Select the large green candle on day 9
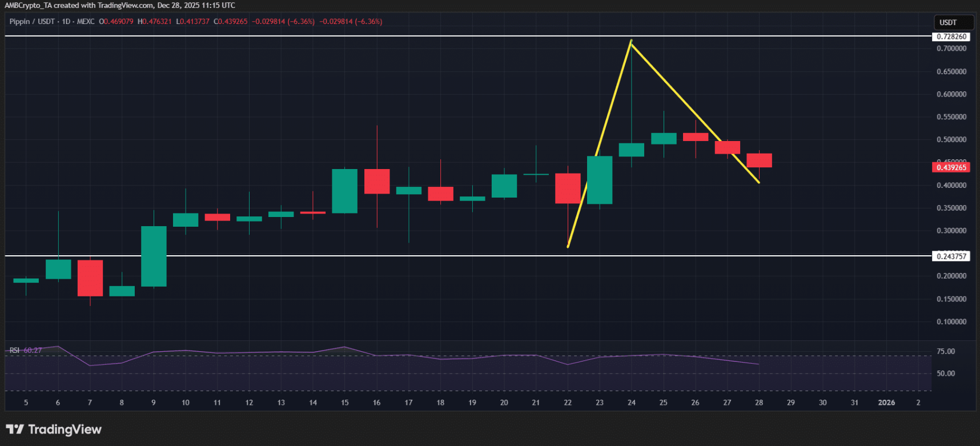Image resolution: width=980 pixels, height=446 pixels. click(x=154, y=256)
